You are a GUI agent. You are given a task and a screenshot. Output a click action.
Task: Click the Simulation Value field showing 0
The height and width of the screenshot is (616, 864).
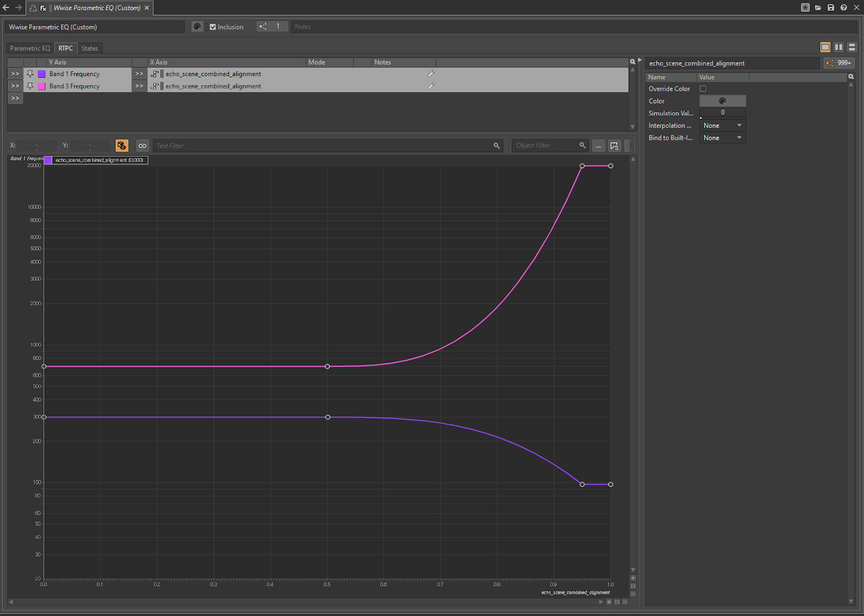tap(722, 112)
